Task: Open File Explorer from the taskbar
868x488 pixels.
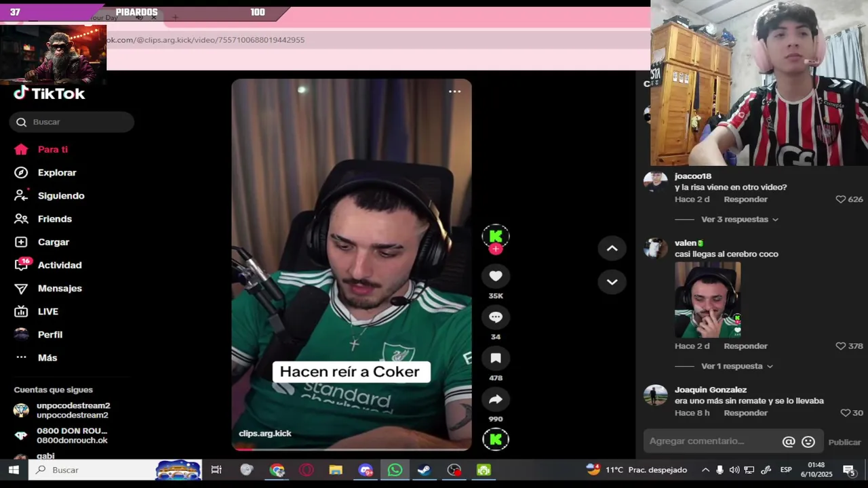Action: click(x=336, y=470)
